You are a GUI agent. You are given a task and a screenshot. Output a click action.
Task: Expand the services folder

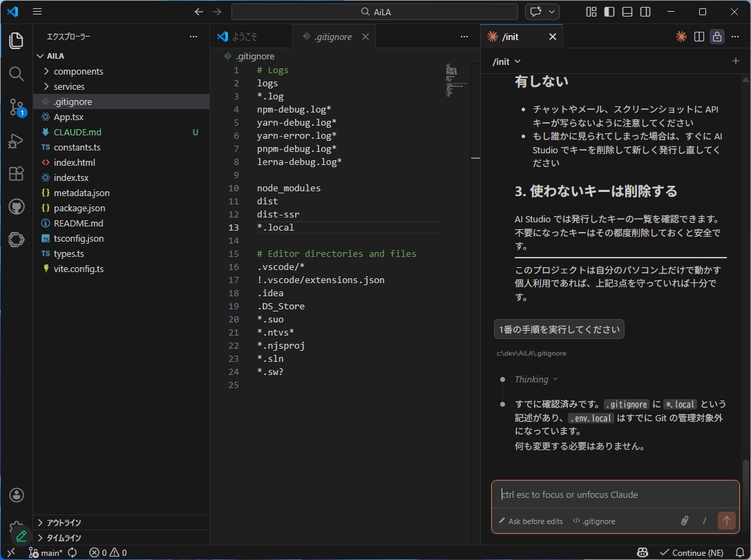pyautogui.click(x=121, y=86)
